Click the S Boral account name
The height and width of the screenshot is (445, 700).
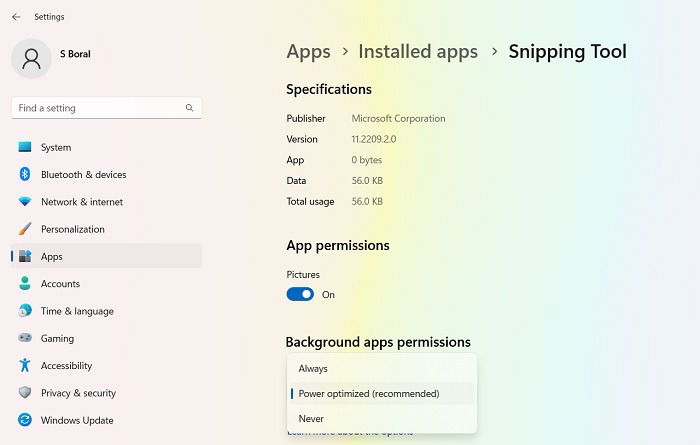[x=75, y=54]
